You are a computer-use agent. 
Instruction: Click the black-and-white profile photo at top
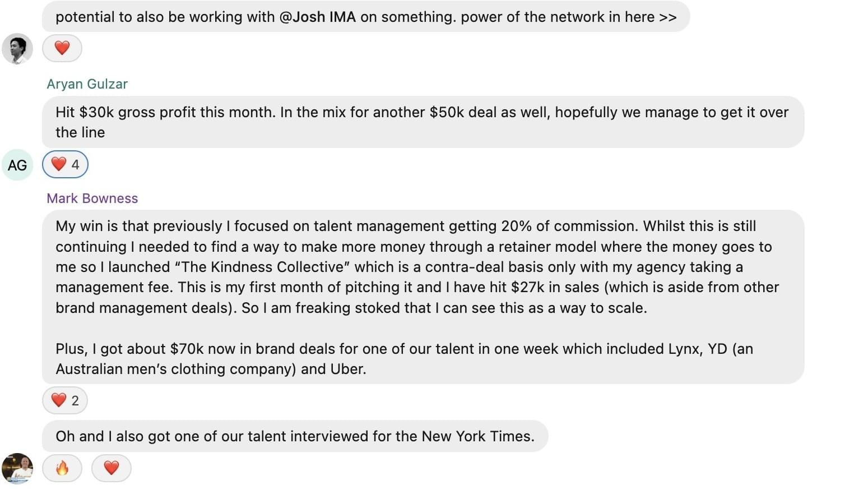click(17, 48)
